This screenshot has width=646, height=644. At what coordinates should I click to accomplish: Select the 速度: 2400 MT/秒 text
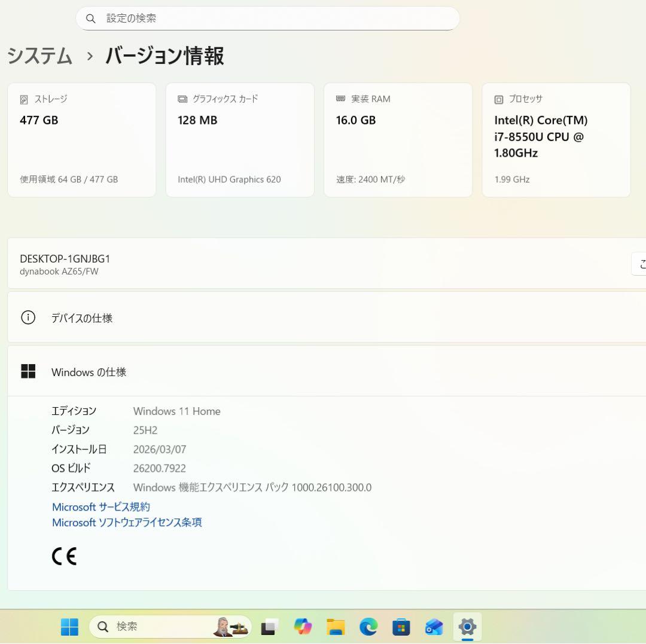pyautogui.click(x=370, y=179)
